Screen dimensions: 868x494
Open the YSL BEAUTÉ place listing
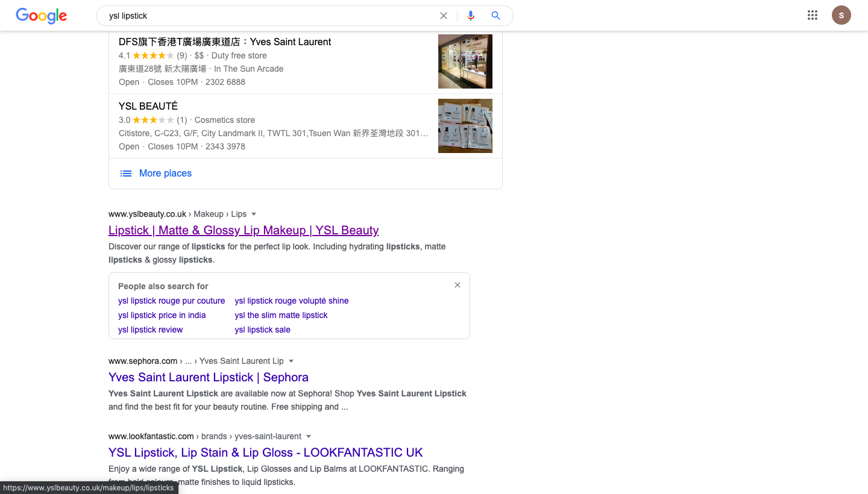tap(148, 106)
